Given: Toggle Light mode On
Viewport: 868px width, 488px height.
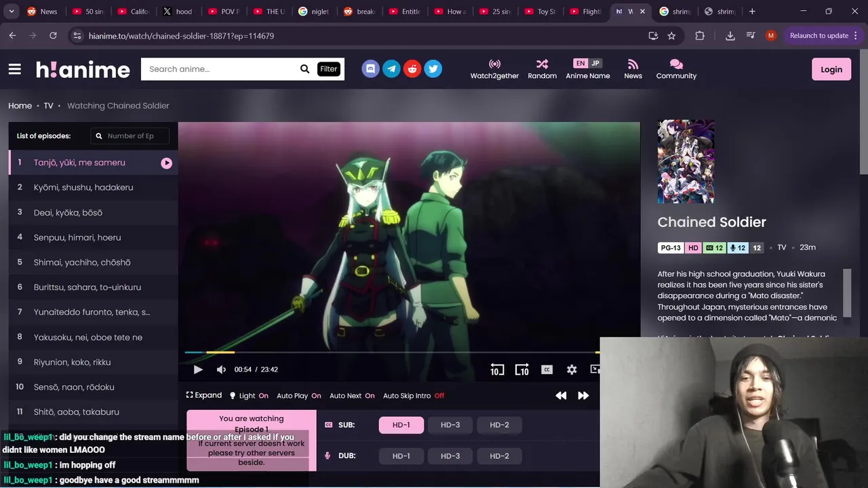Looking at the screenshot, I should [x=249, y=396].
